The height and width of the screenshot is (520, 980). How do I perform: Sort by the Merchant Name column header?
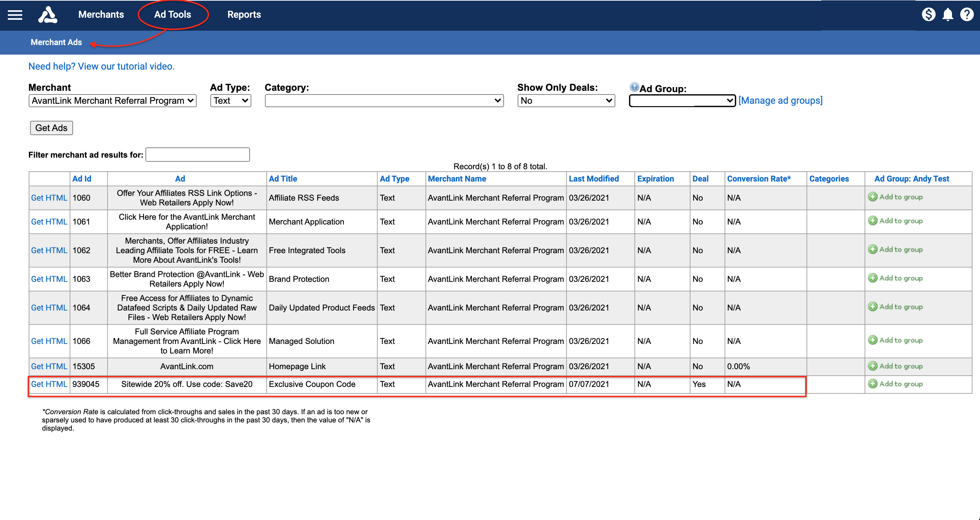pos(457,179)
